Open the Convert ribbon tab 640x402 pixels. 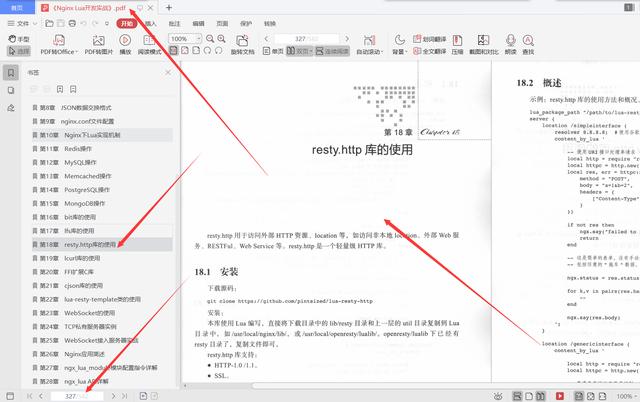[x=270, y=24]
